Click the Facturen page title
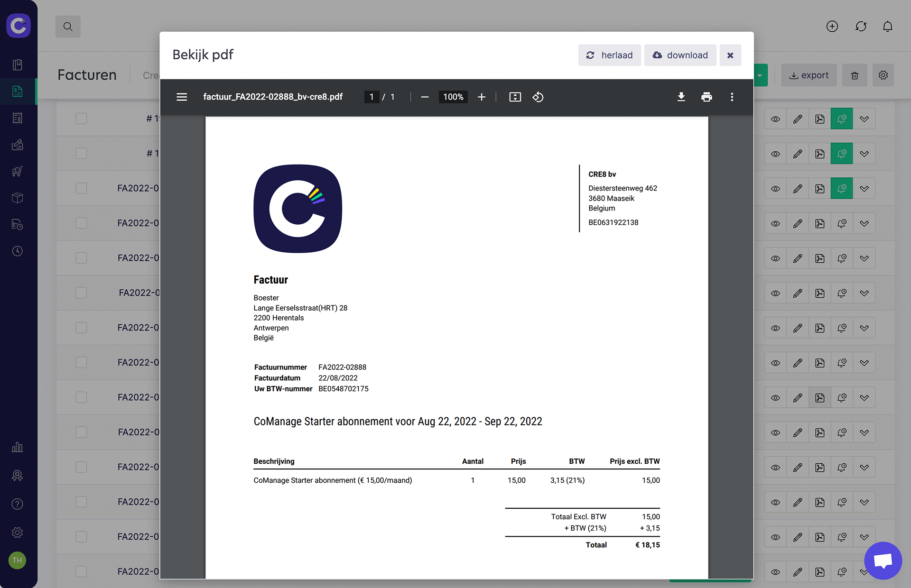 point(87,75)
